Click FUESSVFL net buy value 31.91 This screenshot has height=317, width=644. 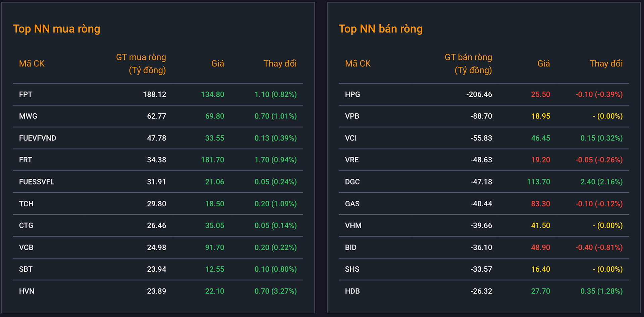(x=157, y=182)
